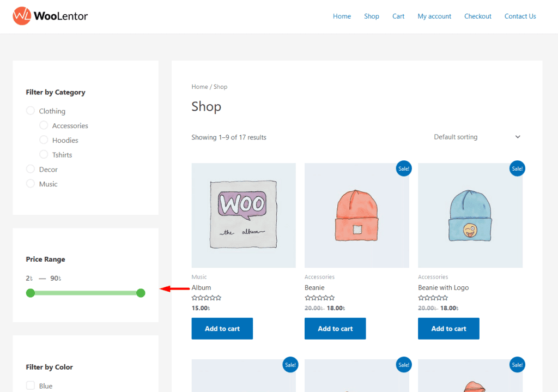Open the Default sorting dropdown

[x=477, y=137]
